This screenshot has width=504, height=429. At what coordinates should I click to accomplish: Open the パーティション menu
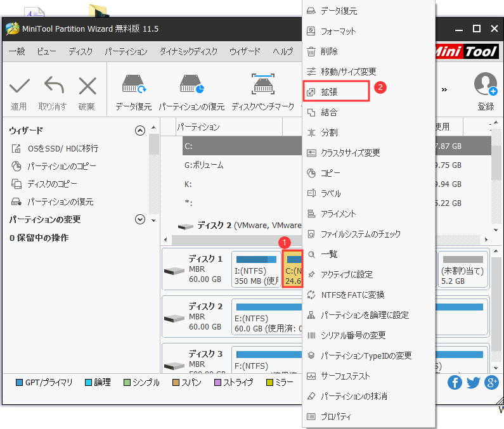pos(126,51)
